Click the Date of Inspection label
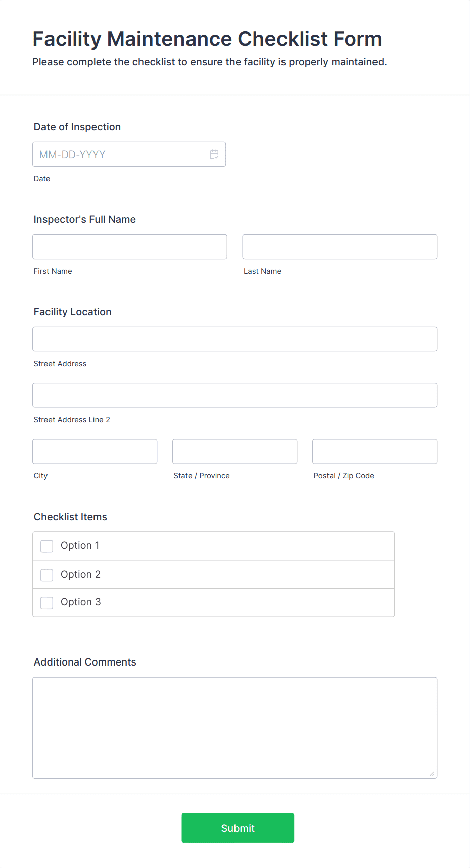The height and width of the screenshot is (868, 470). click(77, 127)
